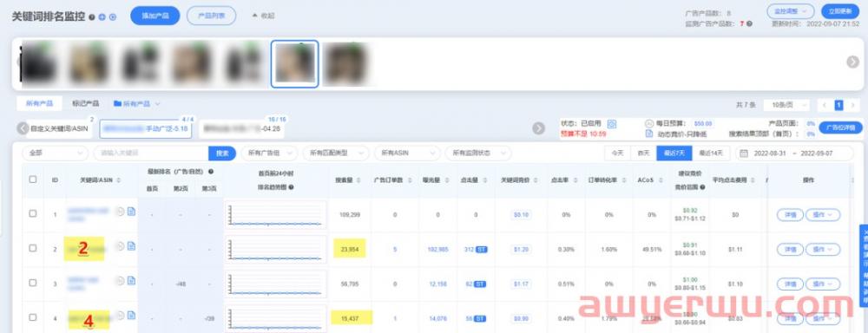Open the 10条/页 page size dropdown
Screen dimensions: 868x333
786,105
